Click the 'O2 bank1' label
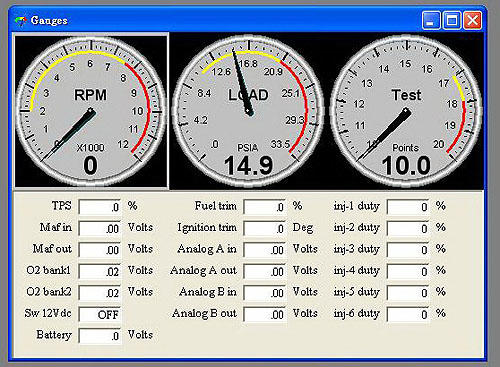The width and height of the screenshot is (500, 367). [49, 270]
